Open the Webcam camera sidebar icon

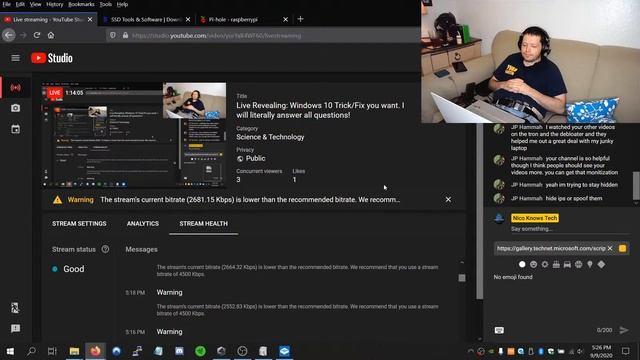[16, 108]
